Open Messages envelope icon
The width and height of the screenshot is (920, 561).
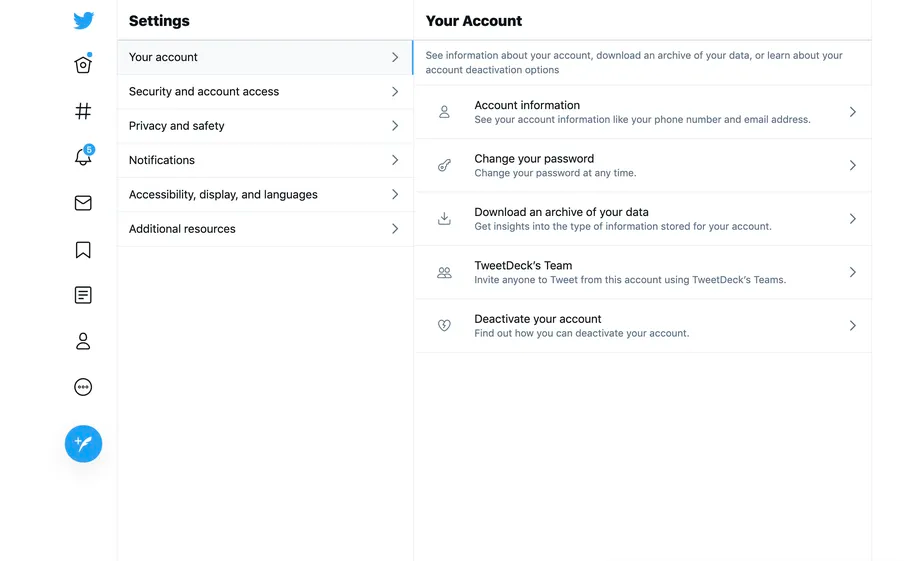(x=83, y=203)
